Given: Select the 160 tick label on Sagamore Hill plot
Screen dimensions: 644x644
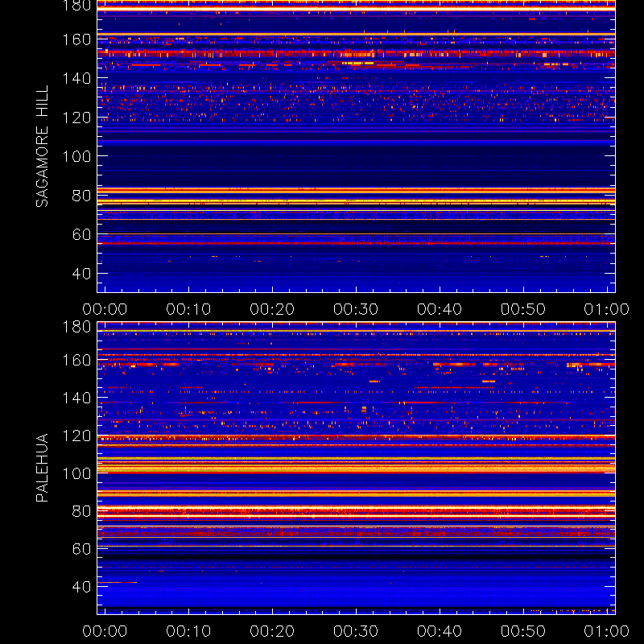Looking at the screenshot, I should tap(76, 39).
